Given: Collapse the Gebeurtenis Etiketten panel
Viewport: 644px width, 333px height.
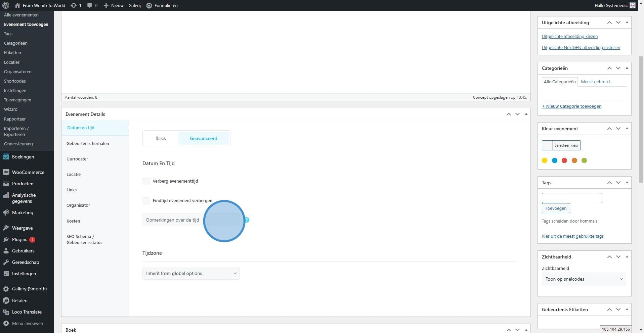Looking at the screenshot, I should pos(627,310).
